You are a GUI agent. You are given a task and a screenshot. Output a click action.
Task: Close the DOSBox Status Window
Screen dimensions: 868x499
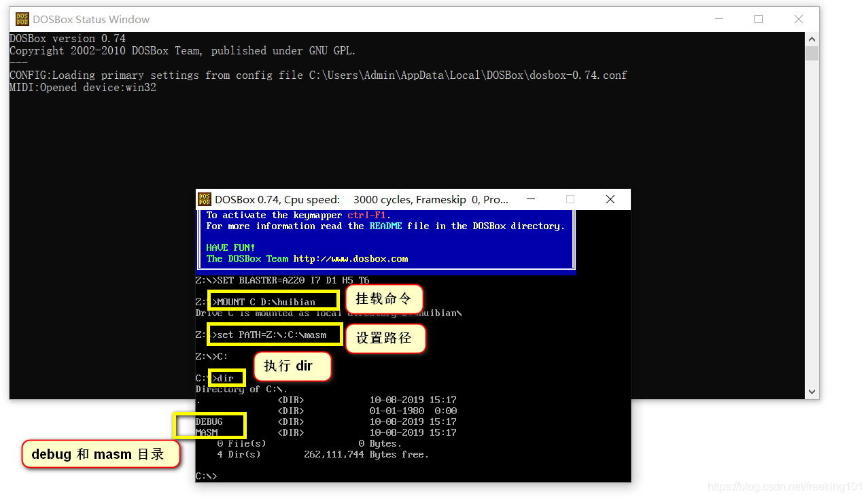[799, 19]
